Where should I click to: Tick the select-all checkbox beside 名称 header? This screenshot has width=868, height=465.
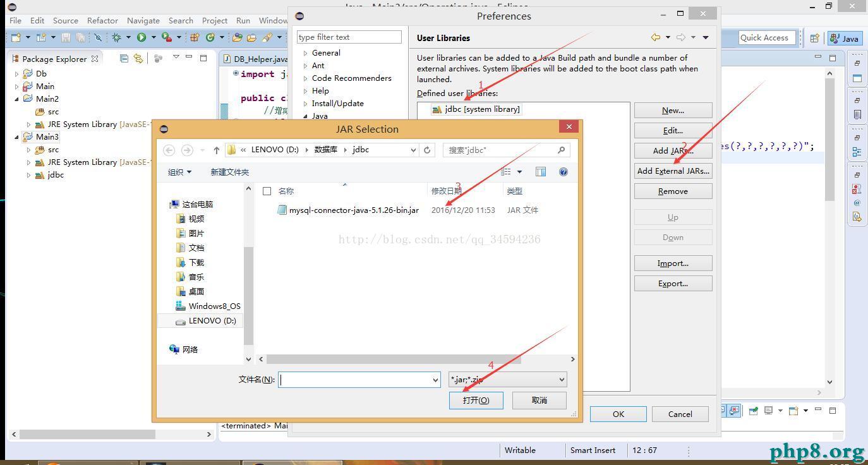click(267, 191)
